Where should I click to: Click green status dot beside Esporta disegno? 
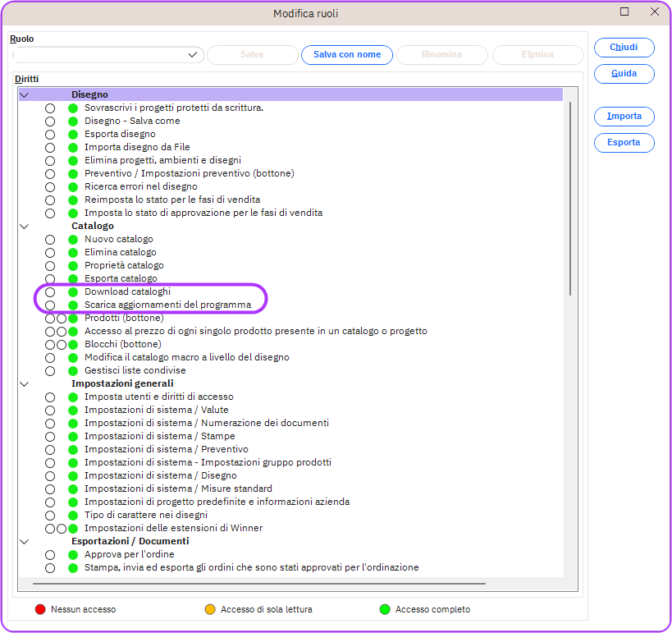pos(73,134)
